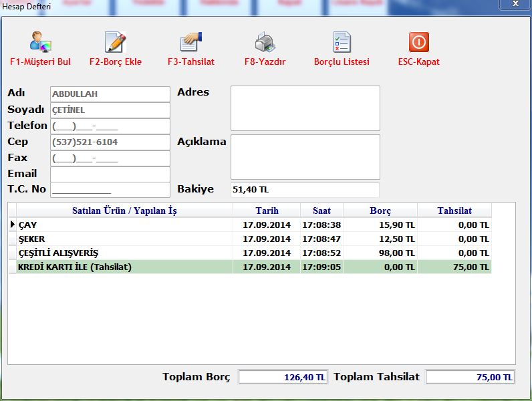
Task: Click the 75,00 TL Tahsilat cell in the KREDİ KARTI row
Action: click(x=454, y=267)
